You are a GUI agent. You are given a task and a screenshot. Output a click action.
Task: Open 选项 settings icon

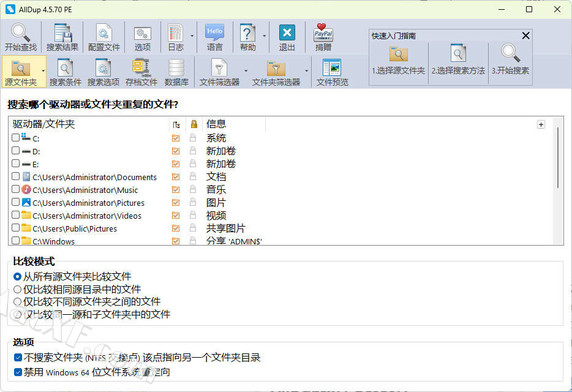click(x=142, y=37)
